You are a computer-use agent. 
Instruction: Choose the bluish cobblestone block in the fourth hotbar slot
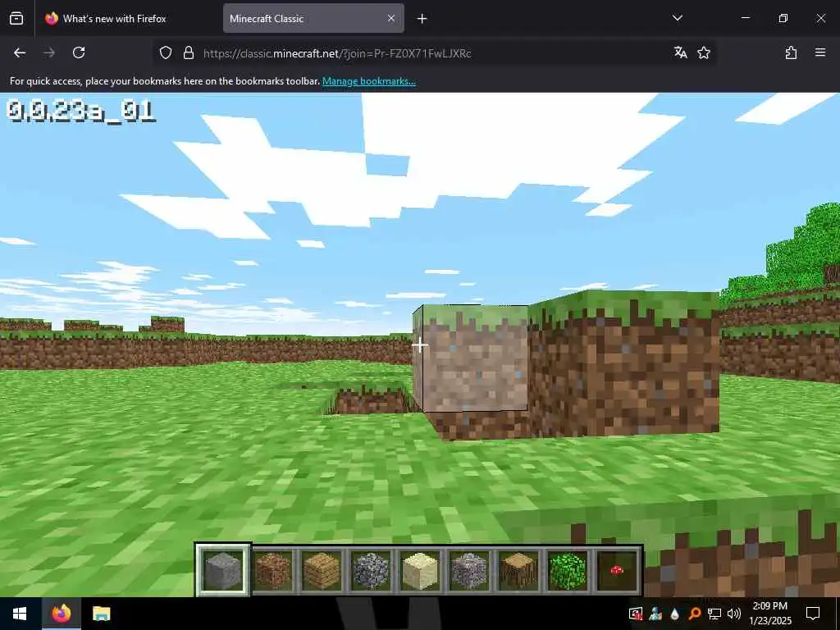pos(371,570)
